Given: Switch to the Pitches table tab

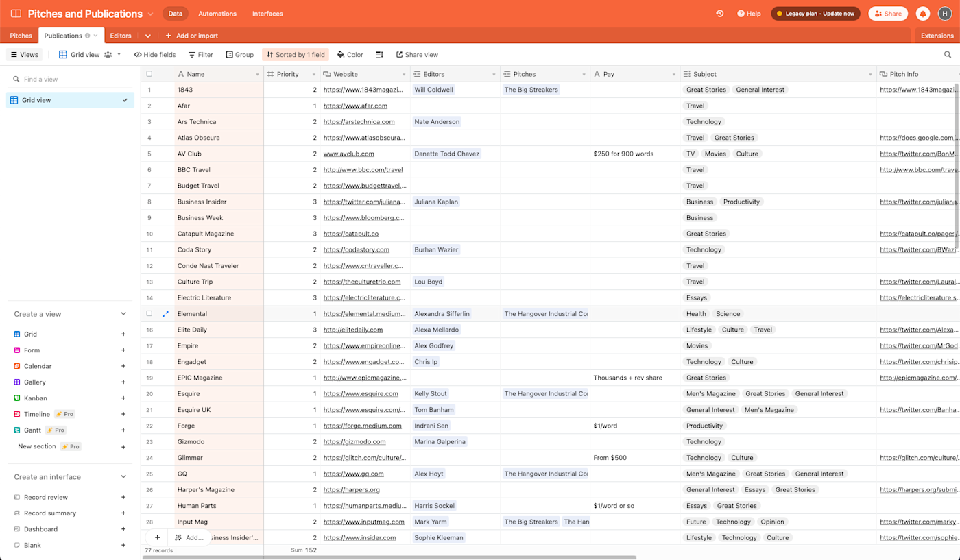Looking at the screenshot, I should click(x=21, y=36).
